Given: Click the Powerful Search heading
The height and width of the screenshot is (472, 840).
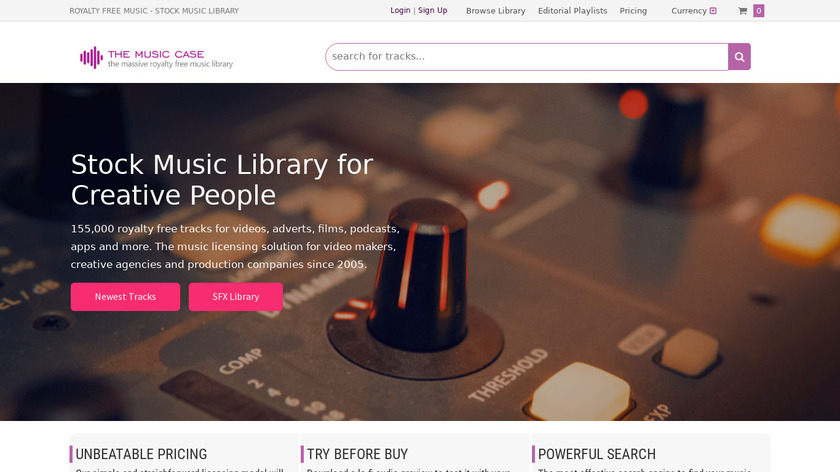Looking at the screenshot, I should tap(597, 454).
